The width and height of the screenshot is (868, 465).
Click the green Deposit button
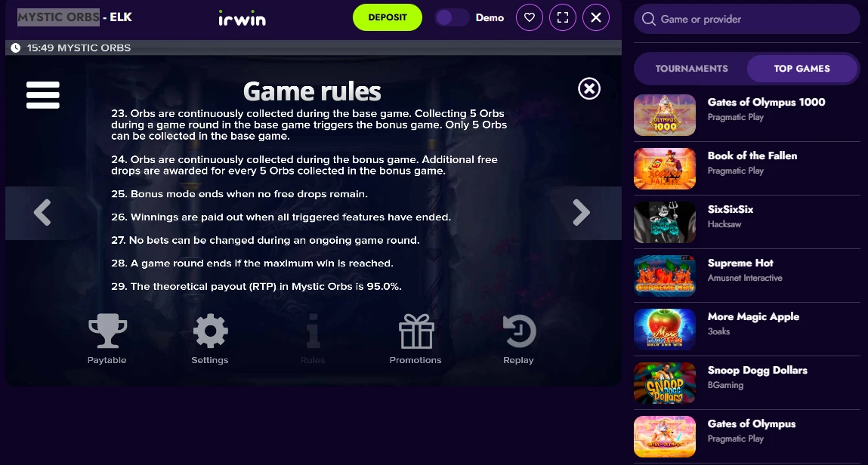pyautogui.click(x=388, y=17)
